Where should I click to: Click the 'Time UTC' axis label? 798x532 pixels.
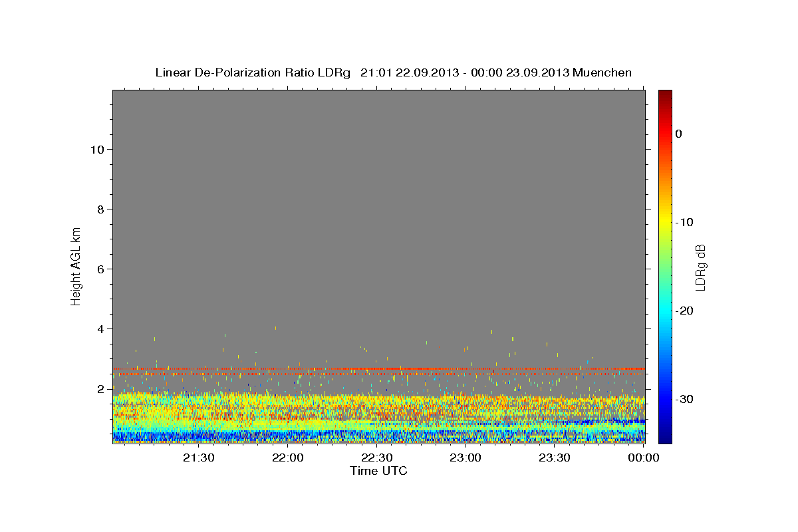click(378, 471)
